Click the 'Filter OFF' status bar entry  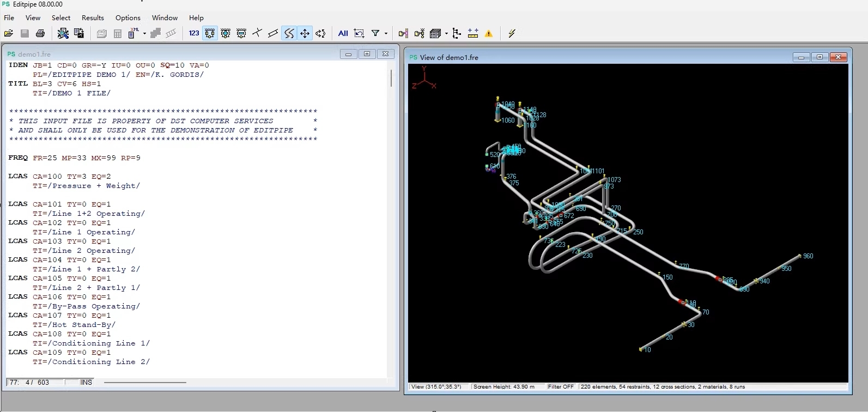[x=561, y=387]
